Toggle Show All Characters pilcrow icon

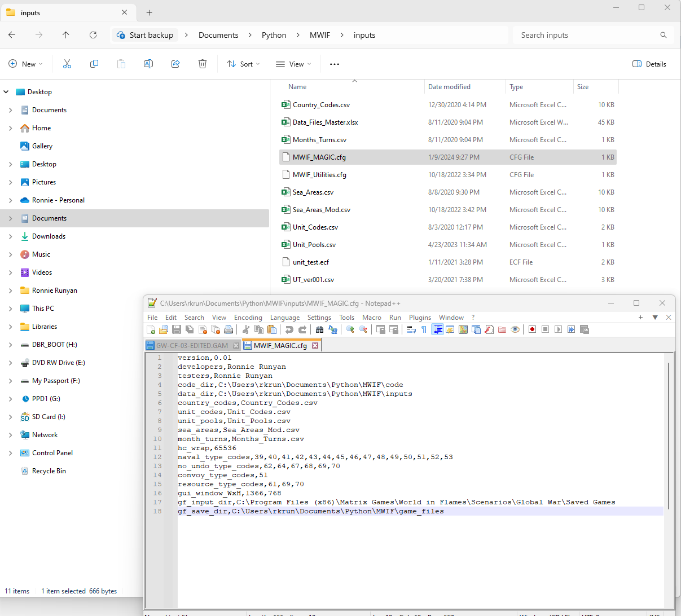click(424, 329)
